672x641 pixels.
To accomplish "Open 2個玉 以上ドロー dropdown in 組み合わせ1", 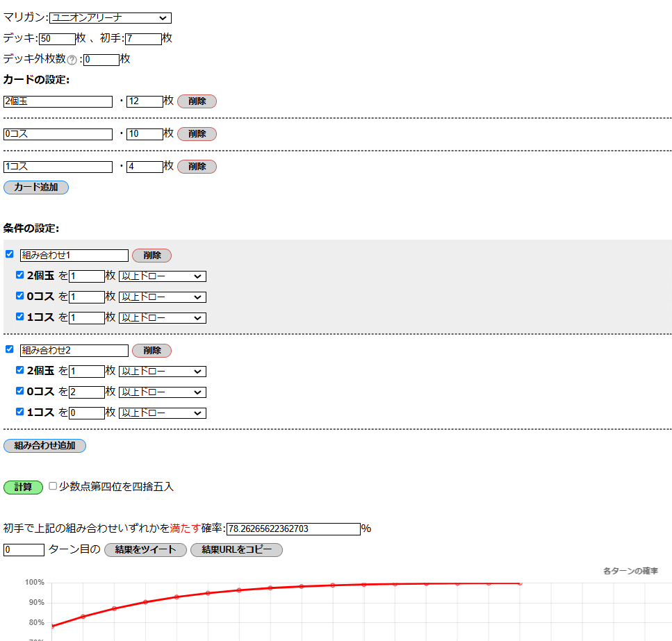I will [x=163, y=276].
